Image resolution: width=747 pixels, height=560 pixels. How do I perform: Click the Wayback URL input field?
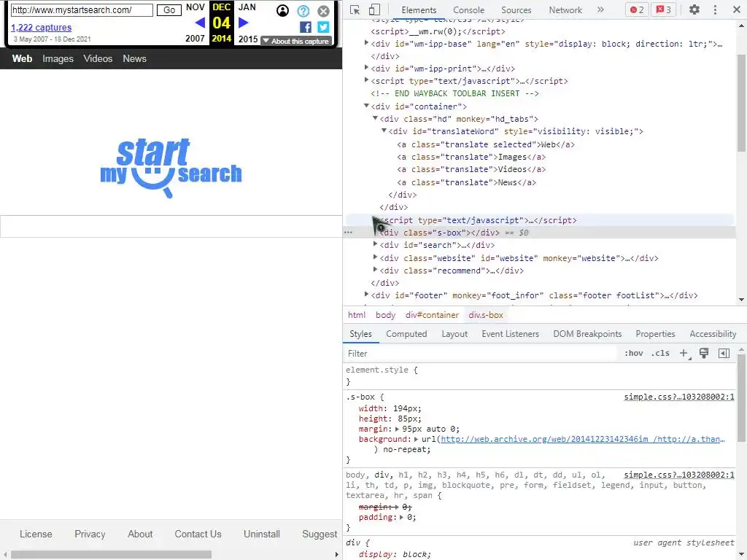click(x=82, y=10)
